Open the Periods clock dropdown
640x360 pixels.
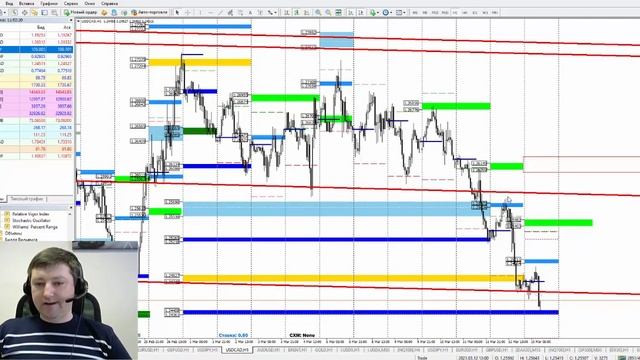click(387, 13)
